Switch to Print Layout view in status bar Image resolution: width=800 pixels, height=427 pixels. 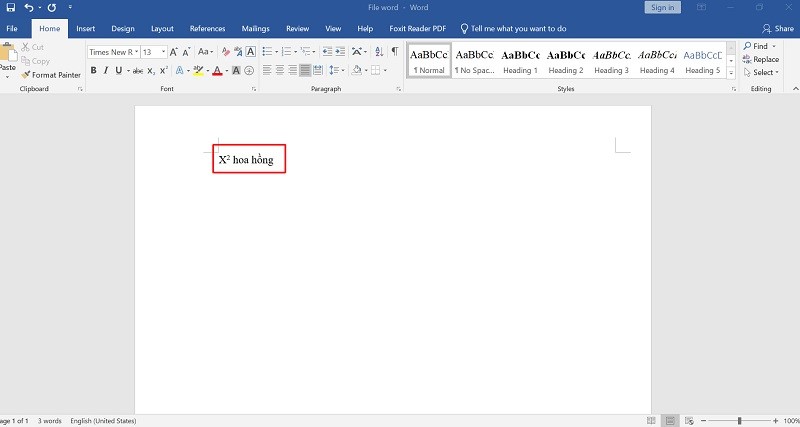click(670, 421)
